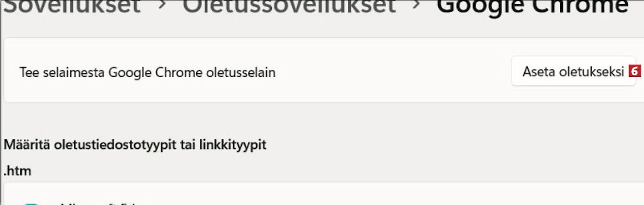Select the Google Chrome breadcrumb title
The height and width of the screenshot is (205, 644).
tap(532, 6)
